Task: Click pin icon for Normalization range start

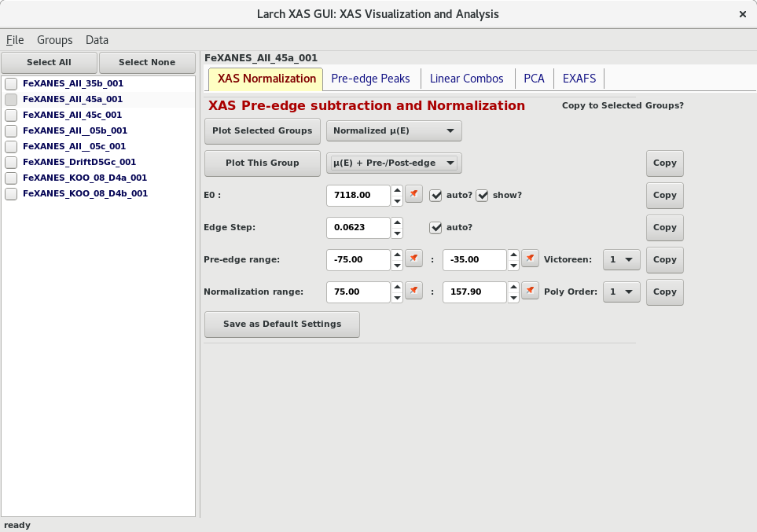Action: tap(413, 291)
